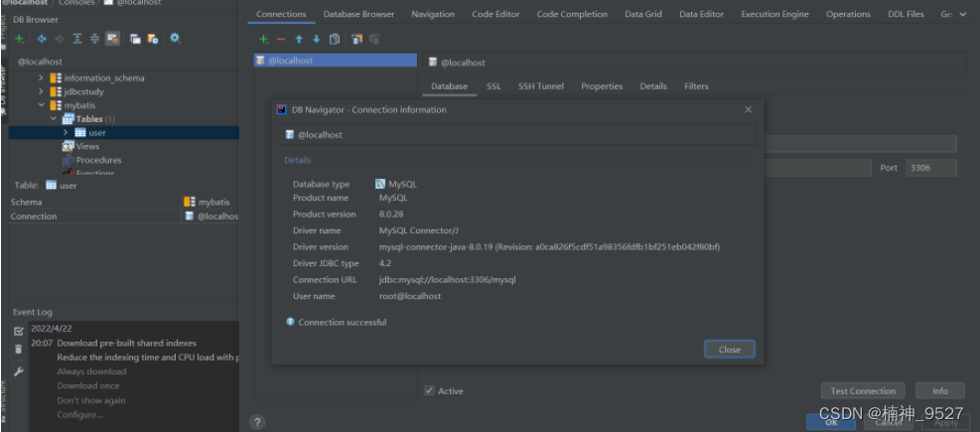Expand the information_schema node
The height and width of the screenshot is (432, 980).
tap(42, 78)
